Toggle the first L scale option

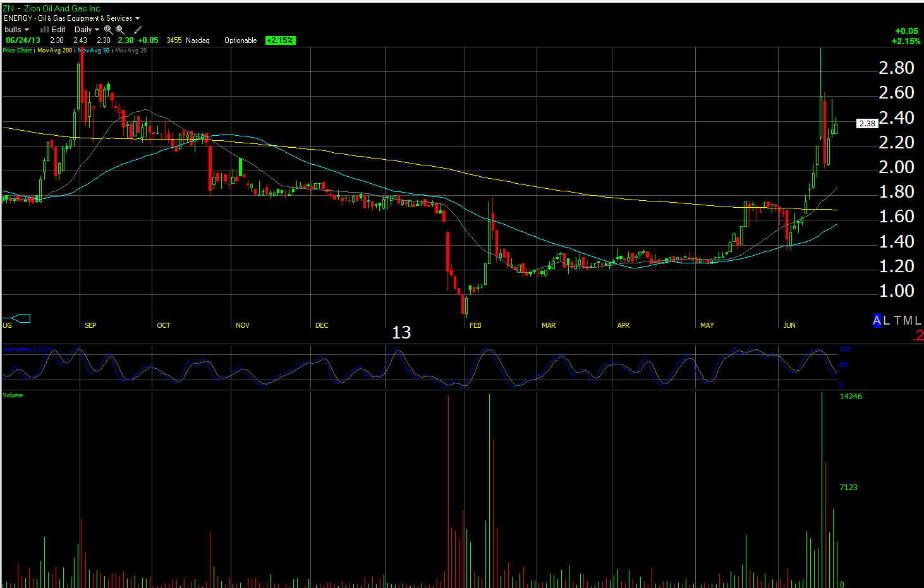click(886, 321)
